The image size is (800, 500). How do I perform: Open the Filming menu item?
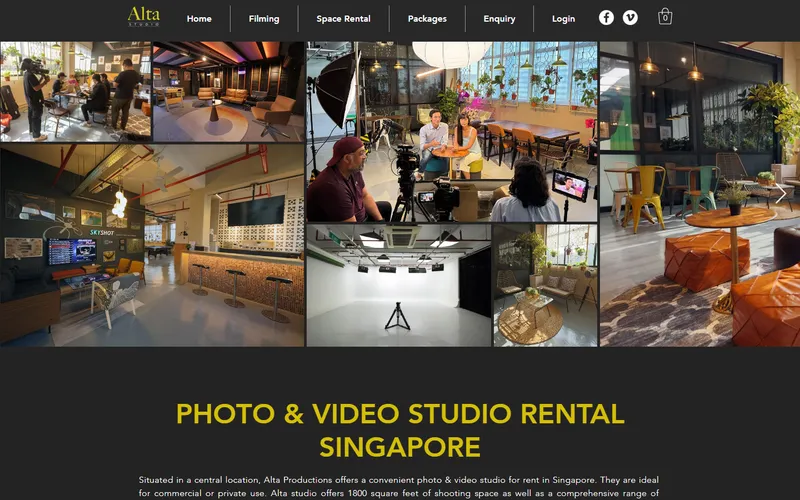264,19
